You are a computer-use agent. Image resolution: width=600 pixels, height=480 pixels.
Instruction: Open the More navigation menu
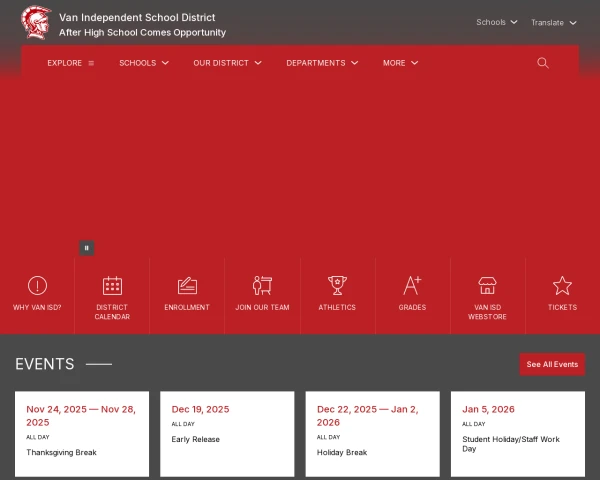pos(400,63)
